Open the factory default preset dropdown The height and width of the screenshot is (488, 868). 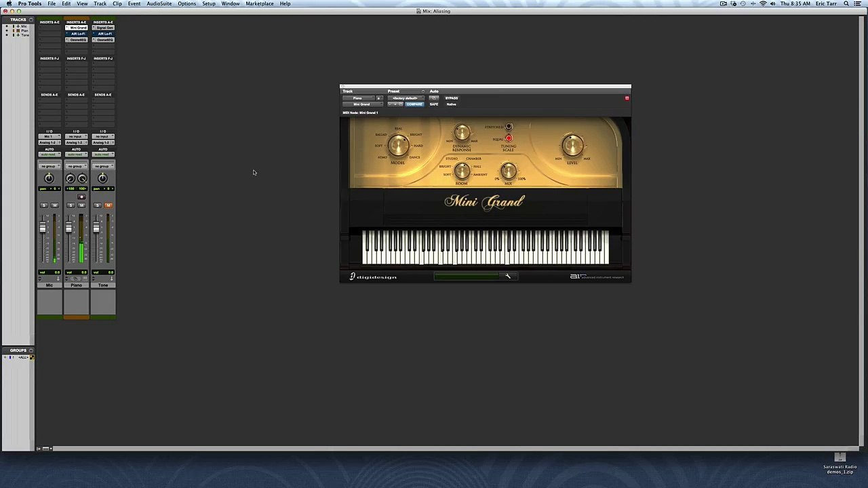click(x=406, y=98)
